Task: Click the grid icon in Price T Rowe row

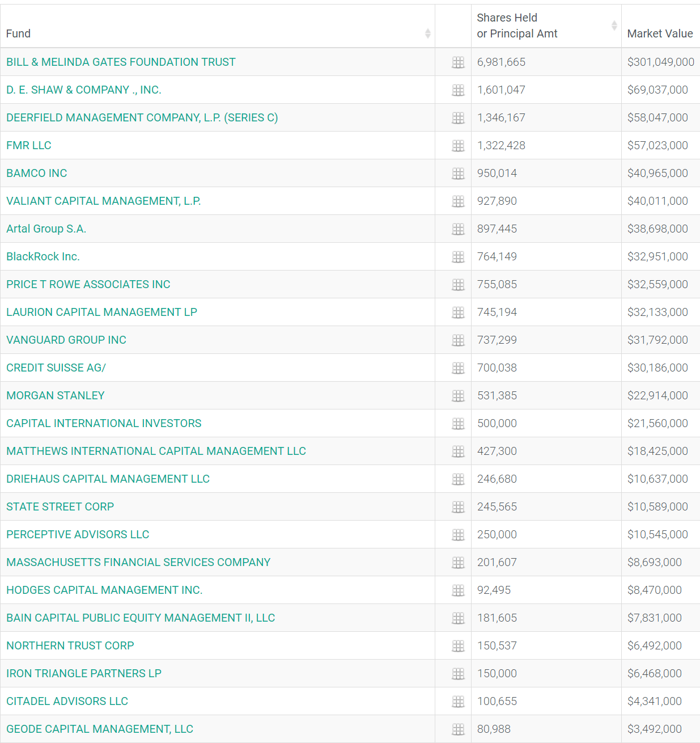Action: pyautogui.click(x=458, y=285)
